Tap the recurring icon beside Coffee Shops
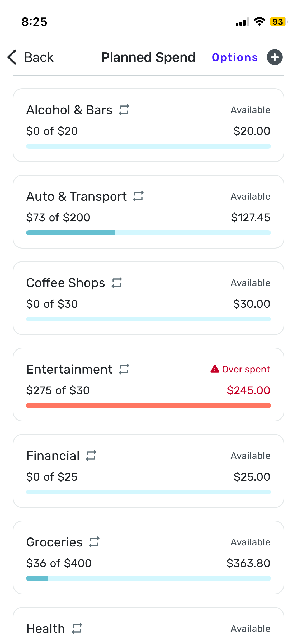 [117, 283]
